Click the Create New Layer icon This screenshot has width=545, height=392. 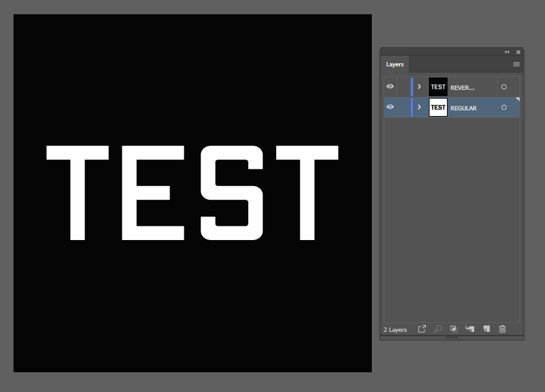pos(487,329)
